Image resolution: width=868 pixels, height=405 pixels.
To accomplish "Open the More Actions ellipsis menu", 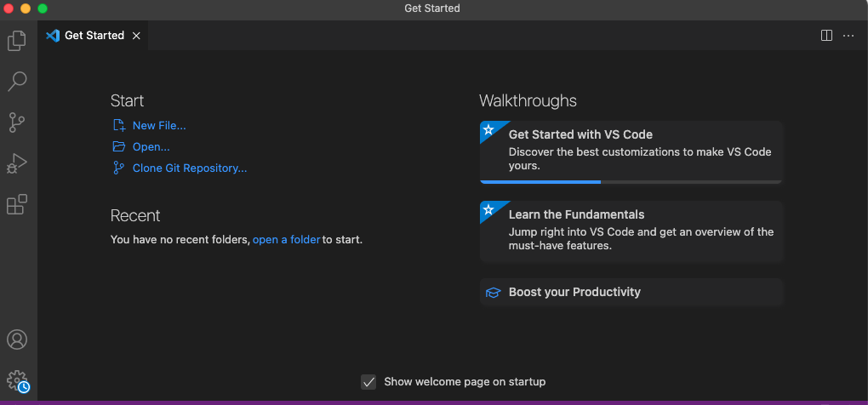I will coord(848,36).
